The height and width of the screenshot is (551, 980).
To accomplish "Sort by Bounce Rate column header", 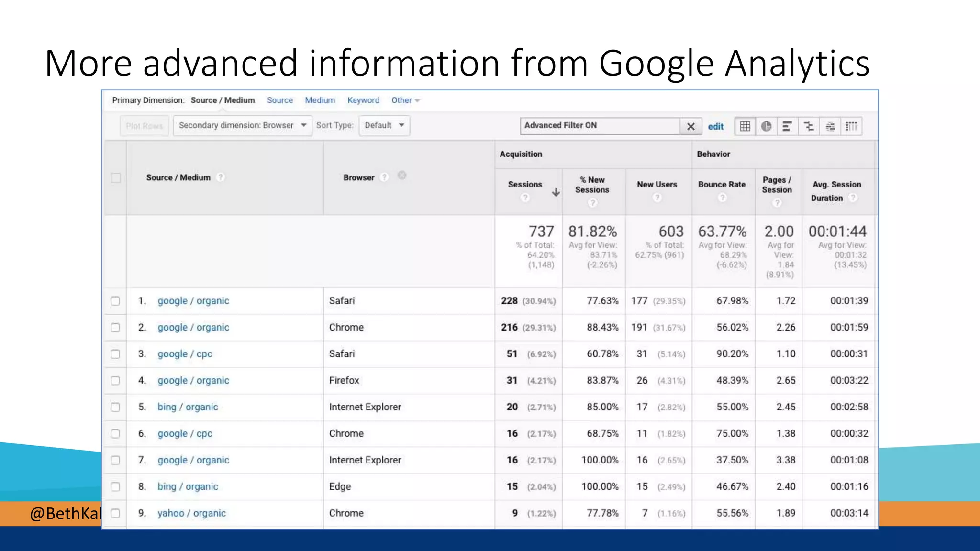I will 722,185.
